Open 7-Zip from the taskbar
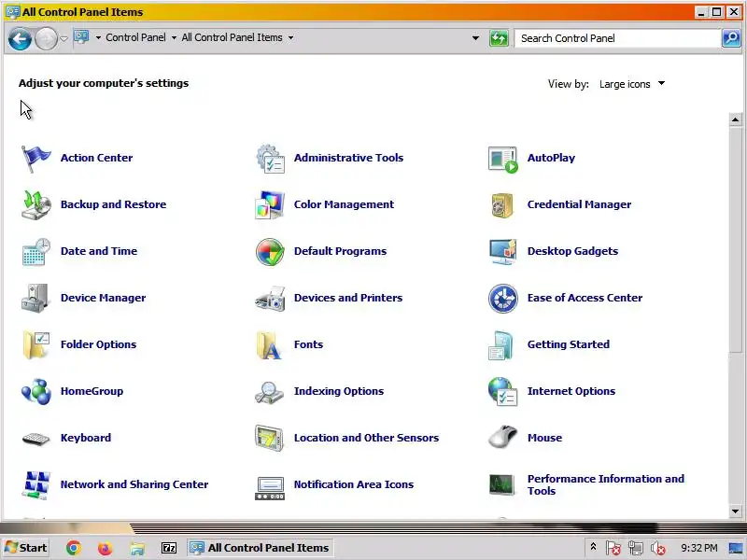The image size is (747, 560). click(169, 548)
